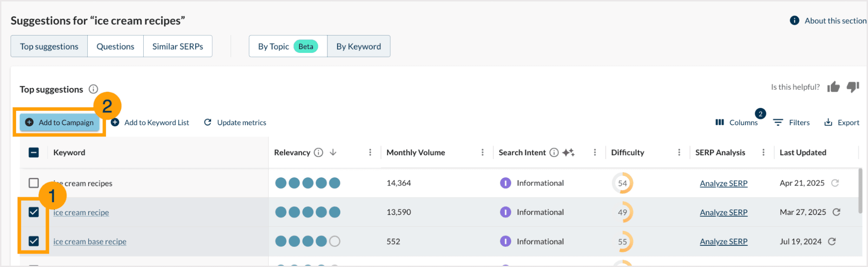The width and height of the screenshot is (868, 267).
Task: Open the SERP Analysis column options menu
Action: [763, 153]
